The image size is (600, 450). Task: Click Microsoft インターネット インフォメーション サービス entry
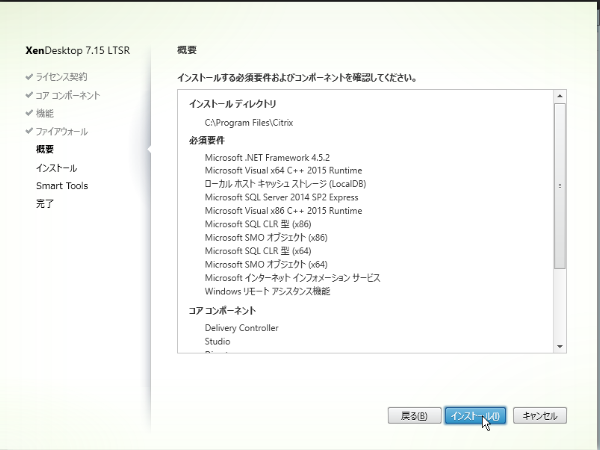coord(292,278)
